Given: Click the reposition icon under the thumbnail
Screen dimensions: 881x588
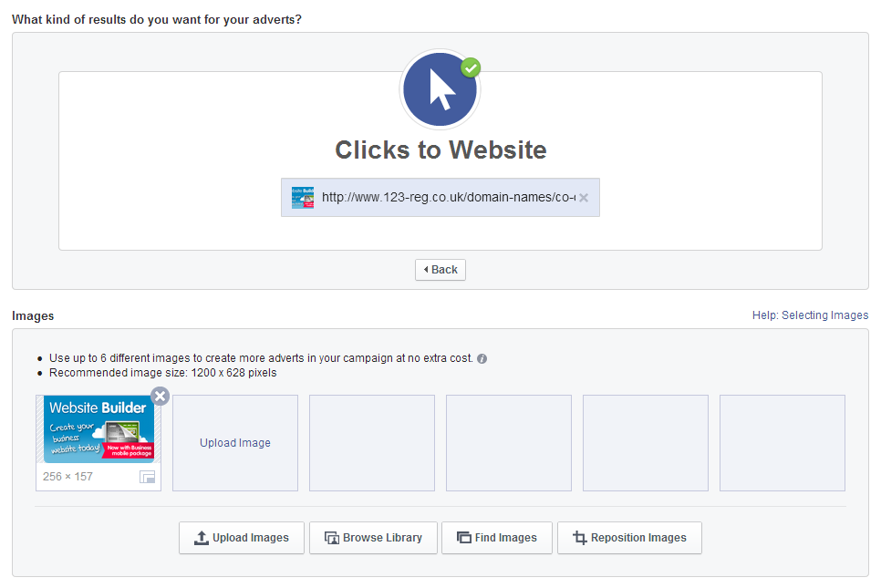Looking at the screenshot, I should (x=147, y=477).
